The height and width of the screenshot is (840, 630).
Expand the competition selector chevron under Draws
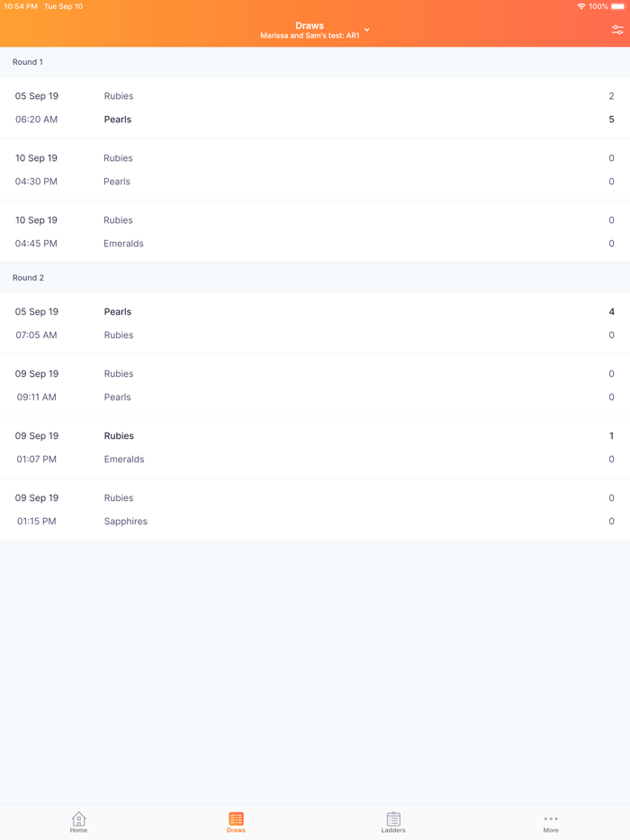[x=366, y=31]
